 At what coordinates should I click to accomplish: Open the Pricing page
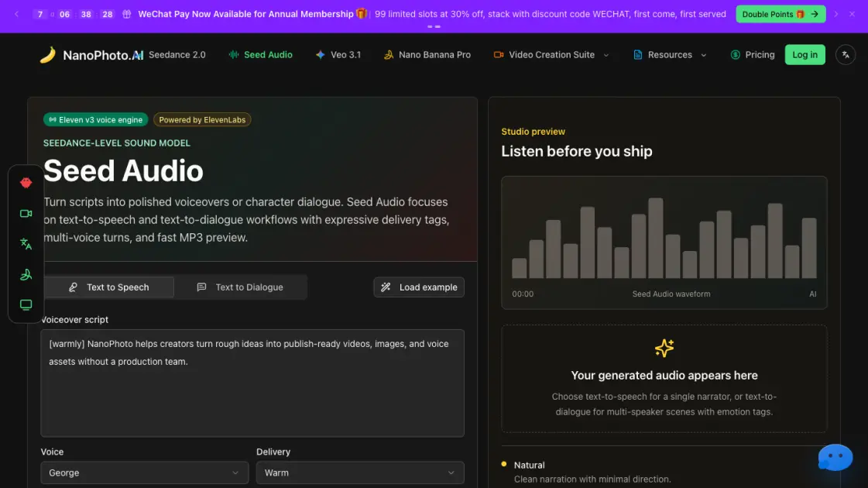tap(753, 55)
